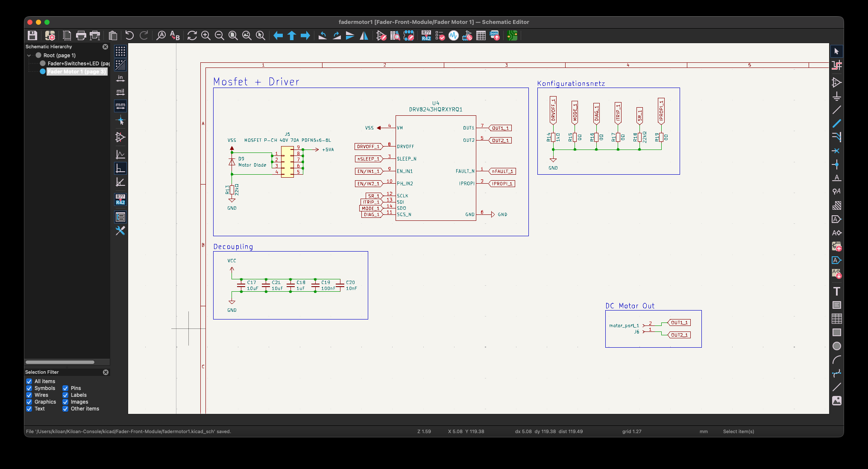
Task: Click the Mirror horizontally icon
Action: click(364, 35)
